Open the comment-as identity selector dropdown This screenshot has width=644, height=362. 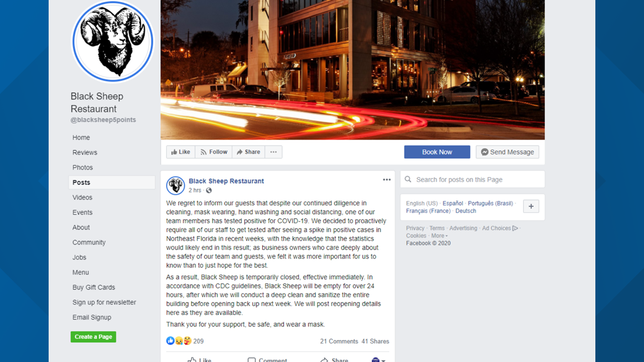(x=378, y=360)
